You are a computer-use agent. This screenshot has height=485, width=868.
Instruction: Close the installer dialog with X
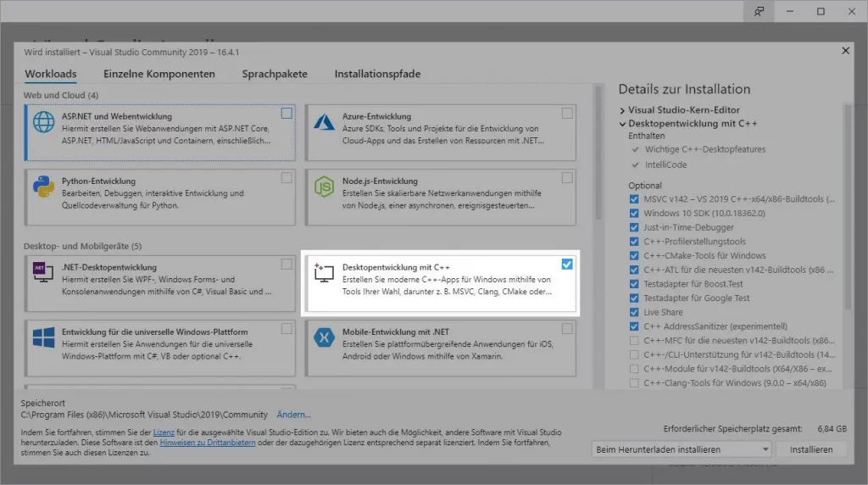point(845,51)
